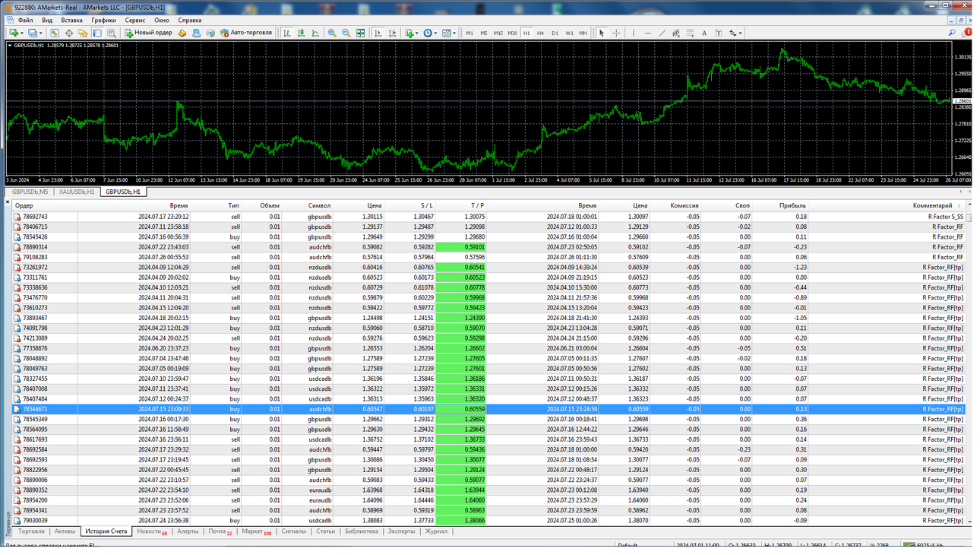
Task: Switch chart to bar chart icon
Action: (287, 33)
